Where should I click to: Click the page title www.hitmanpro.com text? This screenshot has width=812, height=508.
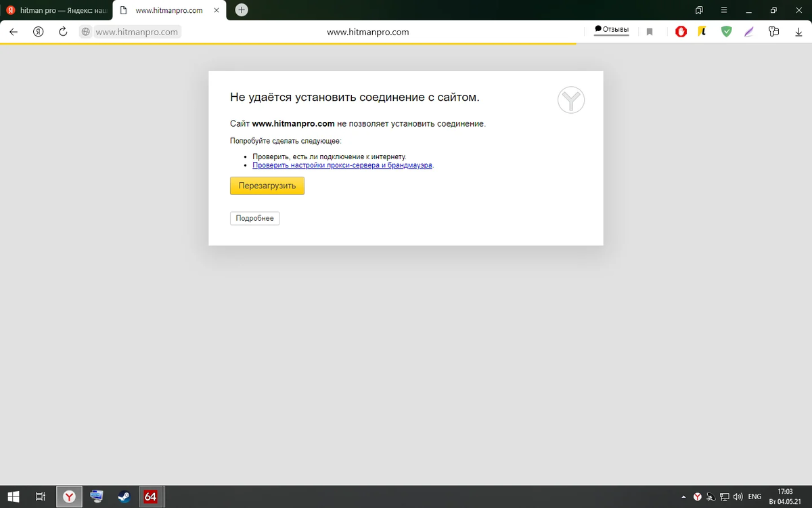pos(367,32)
